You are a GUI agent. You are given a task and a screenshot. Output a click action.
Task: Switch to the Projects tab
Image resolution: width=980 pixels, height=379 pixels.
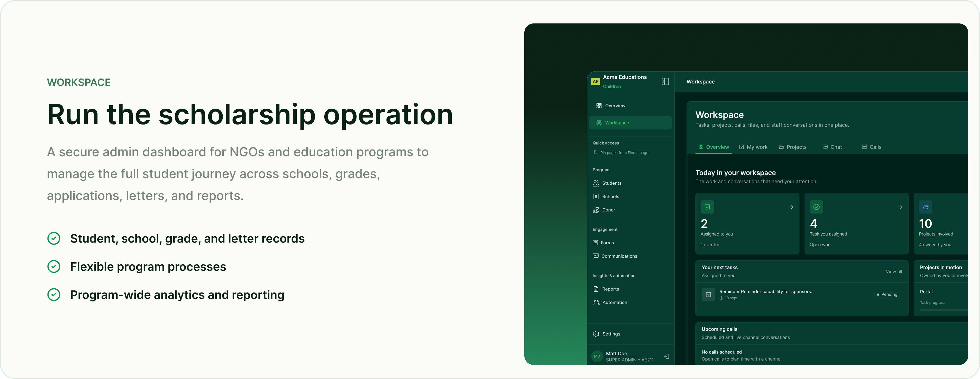pos(792,147)
